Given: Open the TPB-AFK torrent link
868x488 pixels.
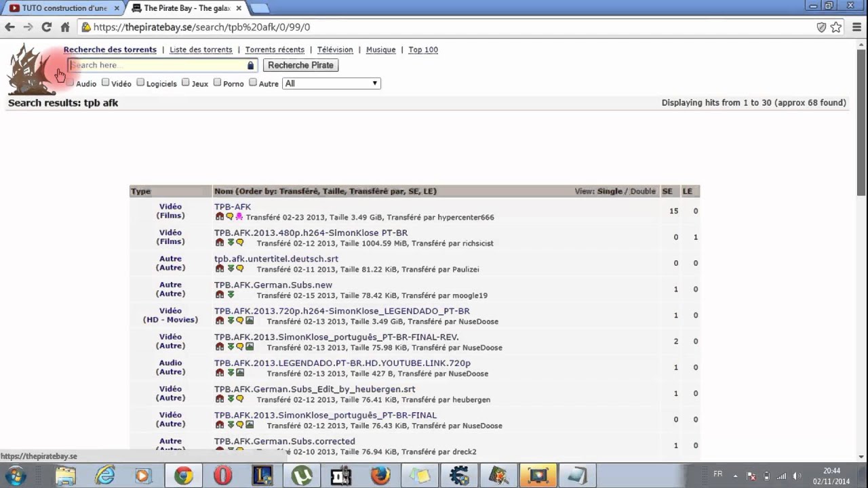Looking at the screenshot, I should click(233, 207).
